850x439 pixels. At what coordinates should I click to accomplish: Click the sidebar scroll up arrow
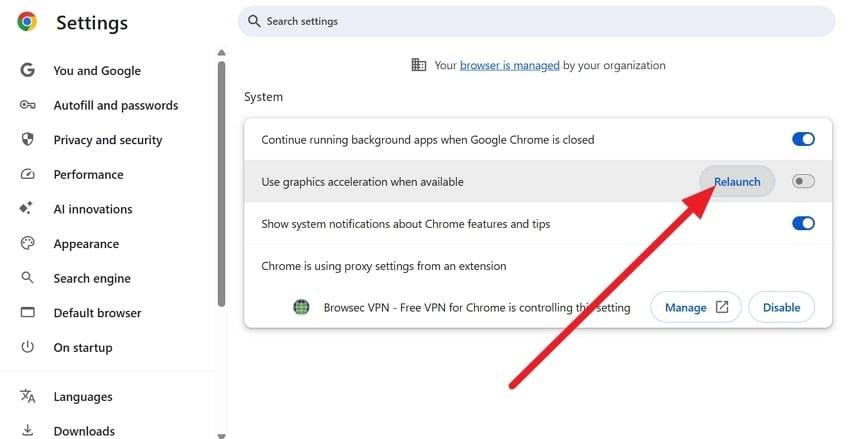(x=221, y=53)
